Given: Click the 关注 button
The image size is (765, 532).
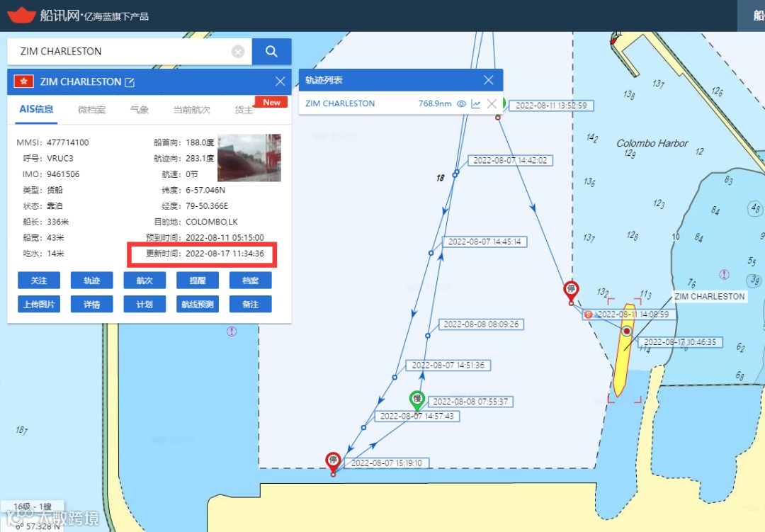Looking at the screenshot, I should (x=39, y=281).
